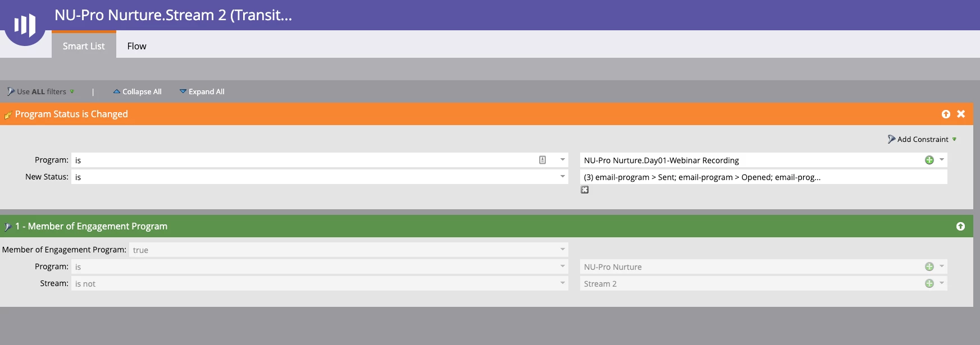Image resolution: width=980 pixels, height=345 pixels.
Task: Open the dropdown arrow for Stream 2 value
Action: (x=942, y=283)
